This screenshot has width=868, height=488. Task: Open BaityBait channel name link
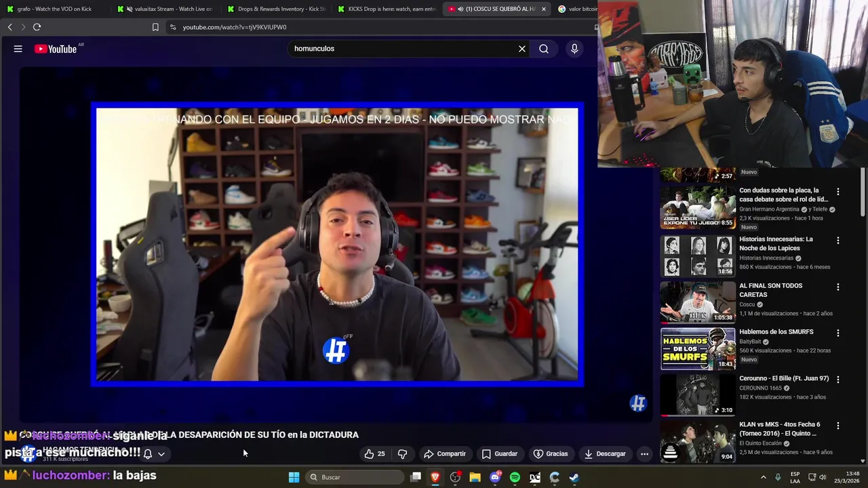coord(750,342)
